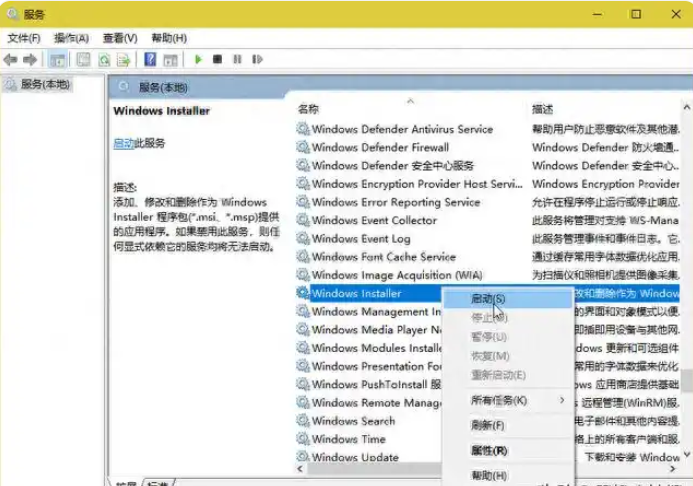693x486 pixels.
Task: Click gear icon of Windows Update
Action: coord(303,456)
